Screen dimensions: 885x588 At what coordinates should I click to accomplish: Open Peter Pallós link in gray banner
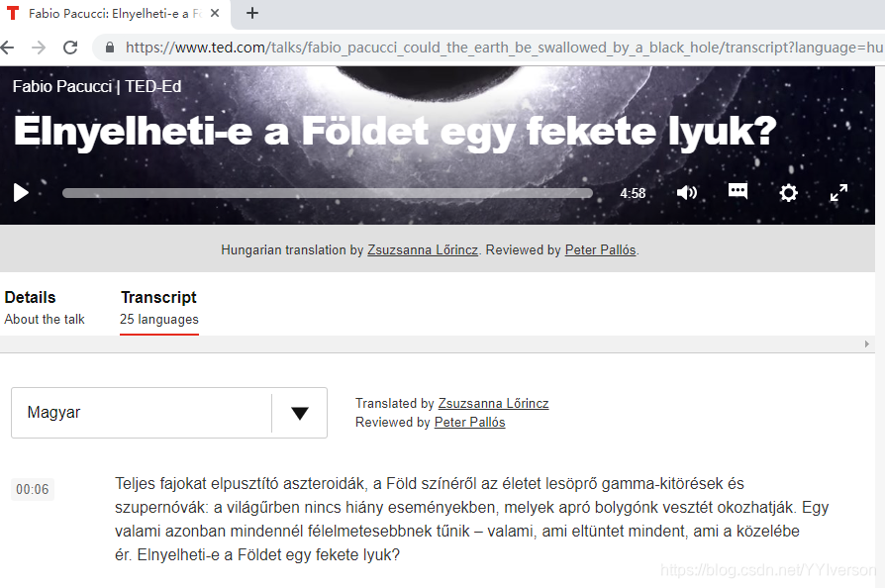(601, 250)
